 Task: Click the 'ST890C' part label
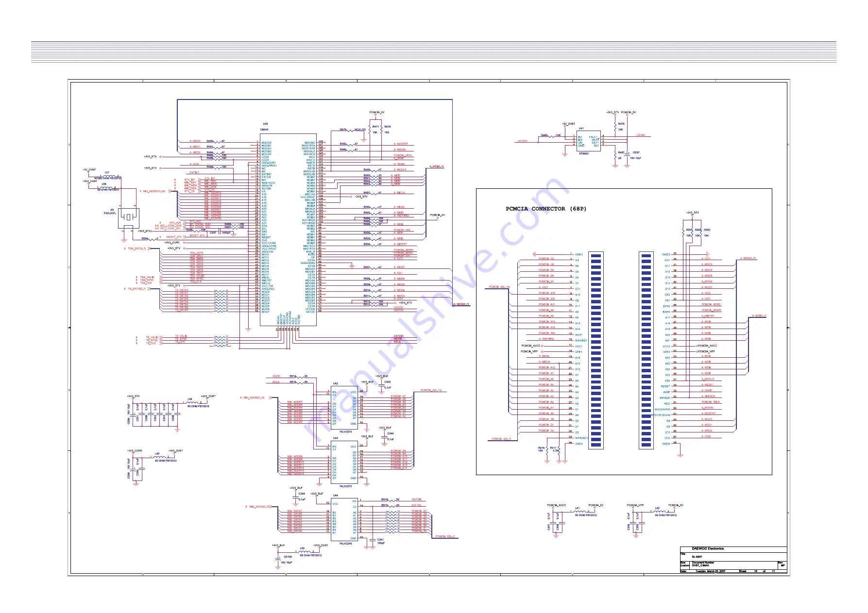click(584, 153)
